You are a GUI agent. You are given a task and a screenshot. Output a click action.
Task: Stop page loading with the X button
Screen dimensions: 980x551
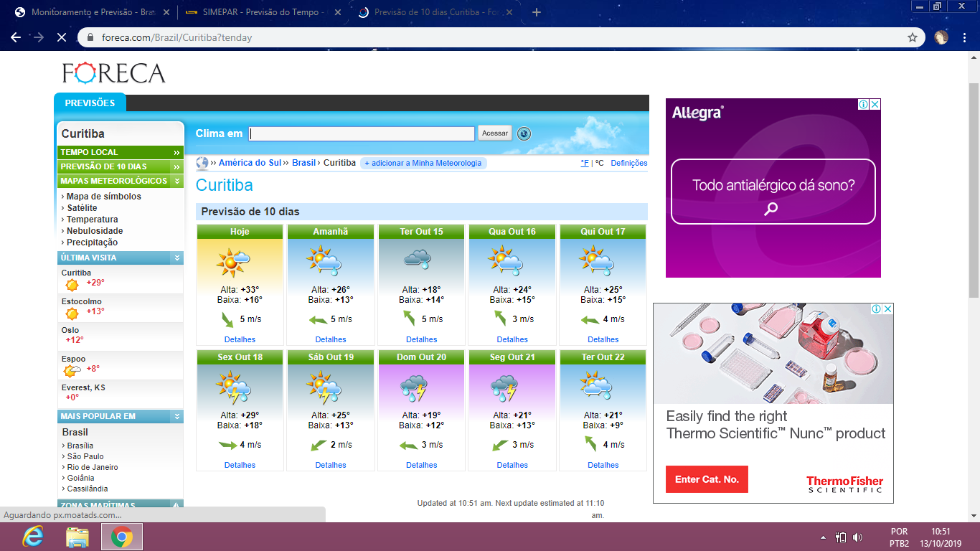tap(62, 37)
